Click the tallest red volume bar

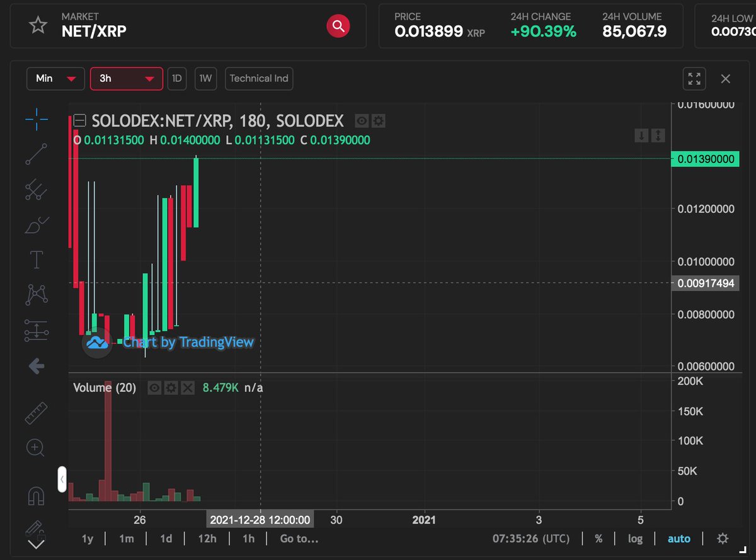[x=108, y=441]
